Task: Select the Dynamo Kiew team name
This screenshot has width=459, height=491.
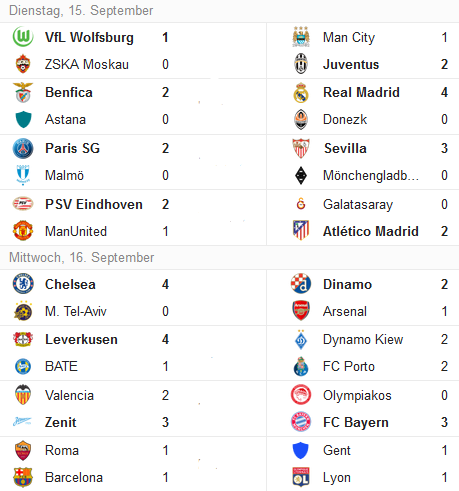Action: coord(363,339)
